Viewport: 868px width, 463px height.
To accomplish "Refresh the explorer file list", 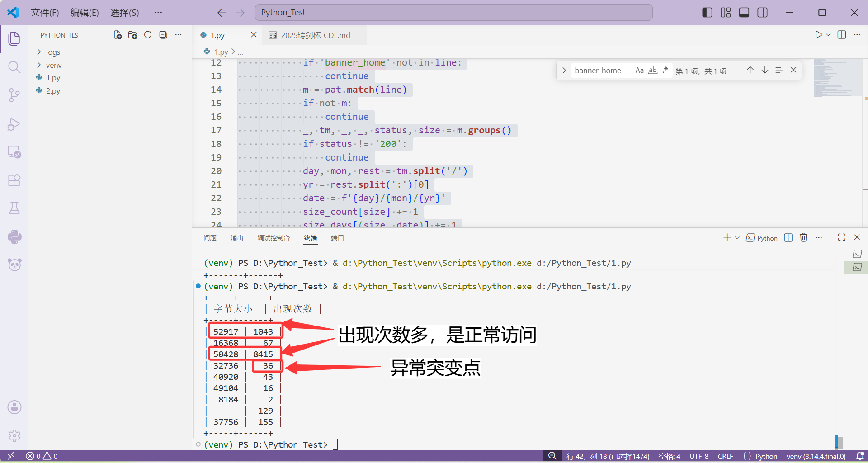I will tap(148, 35).
